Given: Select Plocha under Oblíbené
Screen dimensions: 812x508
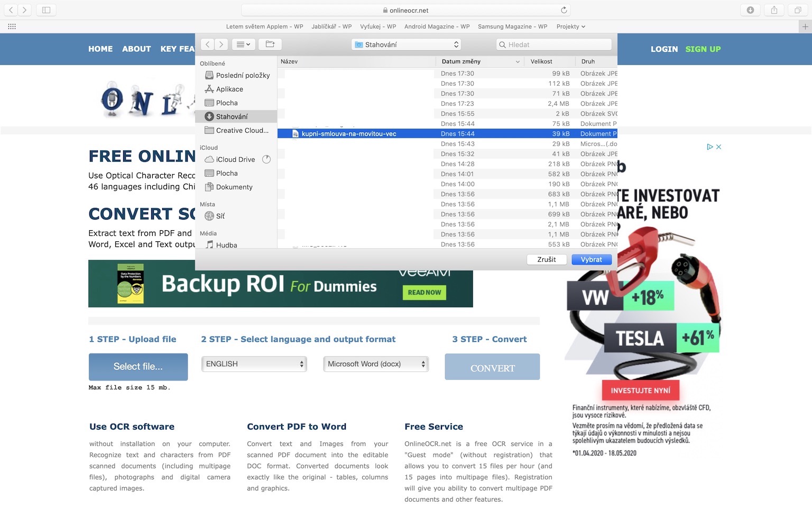Looking at the screenshot, I should (x=237, y=103).
